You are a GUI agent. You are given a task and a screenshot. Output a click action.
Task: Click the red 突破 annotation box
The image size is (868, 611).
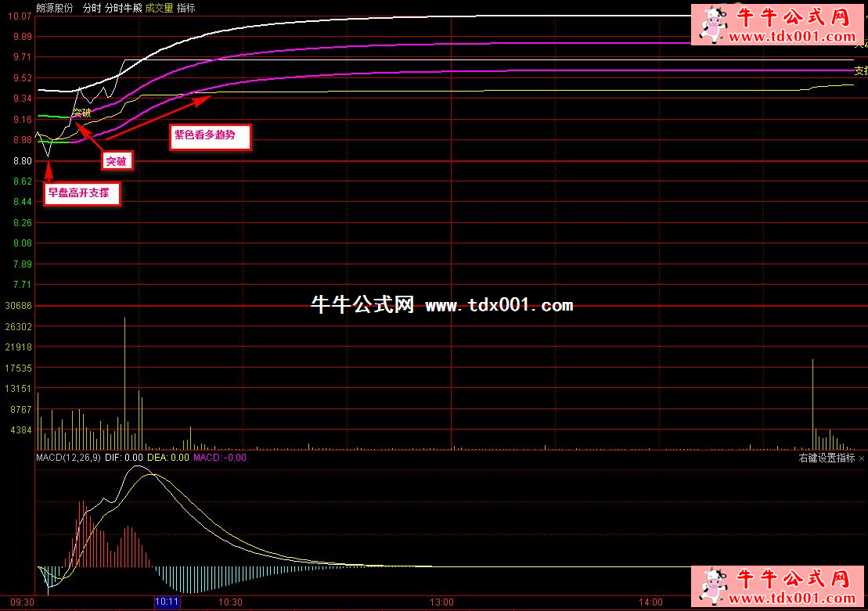pos(116,161)
